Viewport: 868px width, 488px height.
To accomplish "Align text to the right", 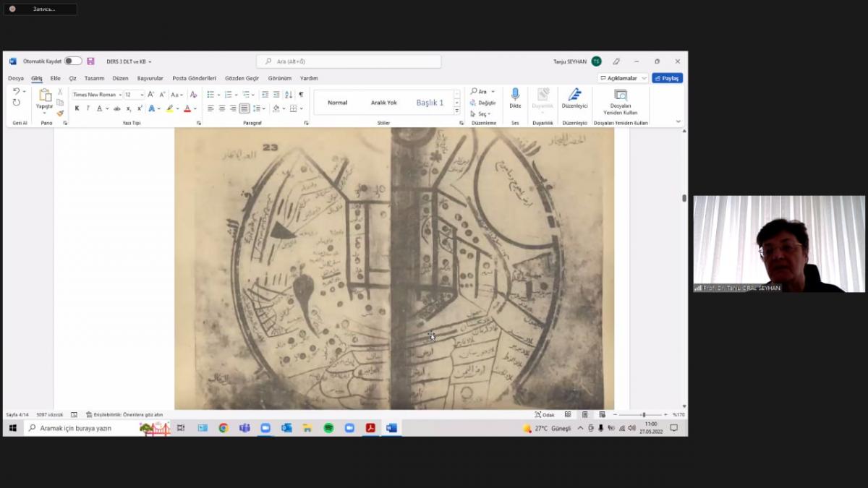I will (233, 108).
